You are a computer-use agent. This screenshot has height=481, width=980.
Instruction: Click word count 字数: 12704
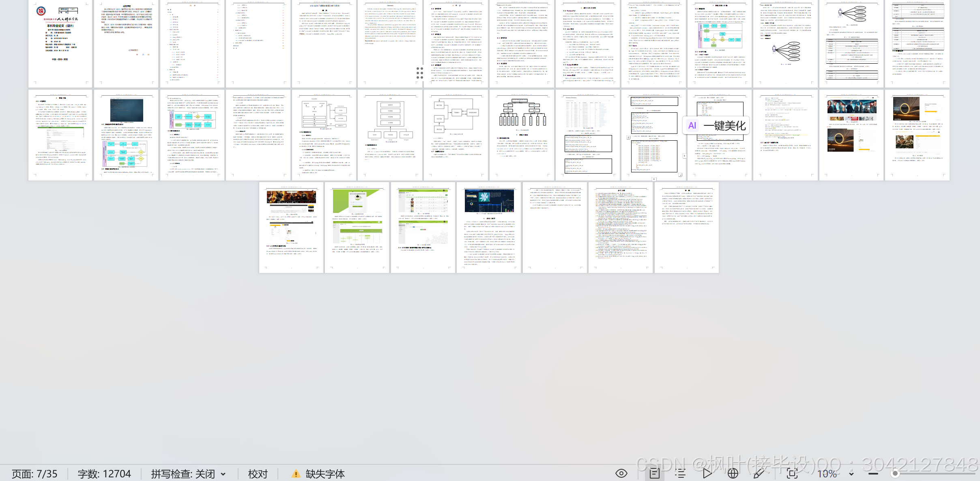tap(104, 474)
